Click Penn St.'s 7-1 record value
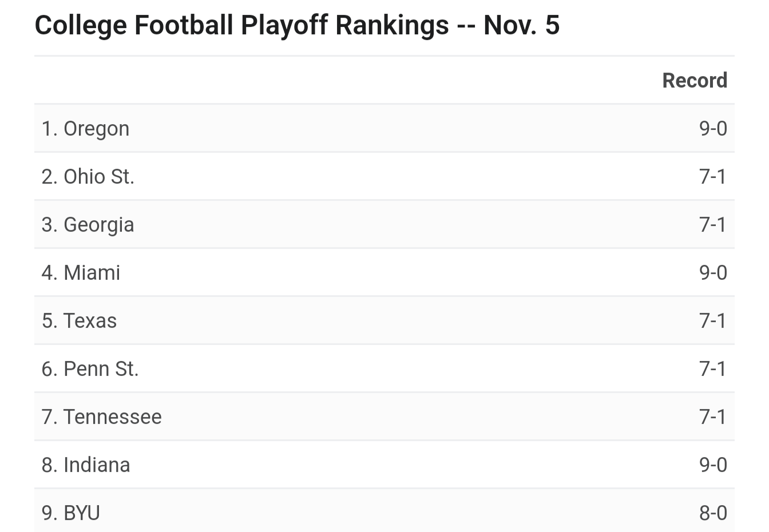769x532 pixels. pos(713,368)
